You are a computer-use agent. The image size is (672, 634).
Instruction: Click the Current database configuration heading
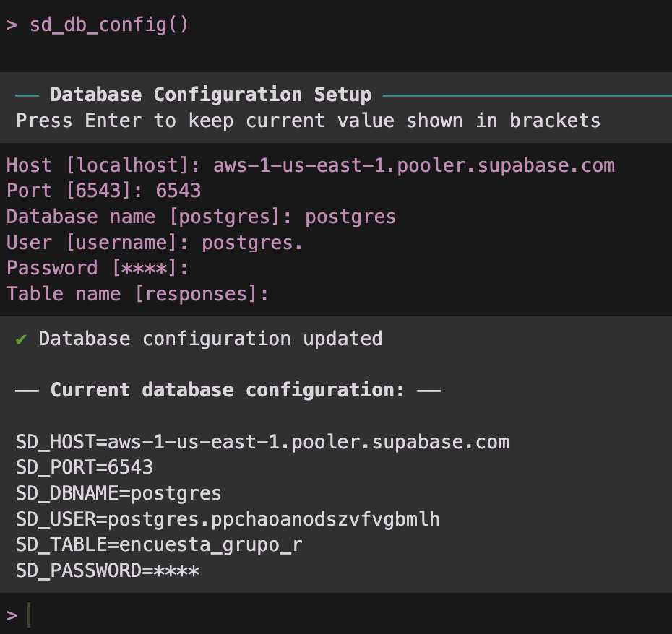point(227,390)
